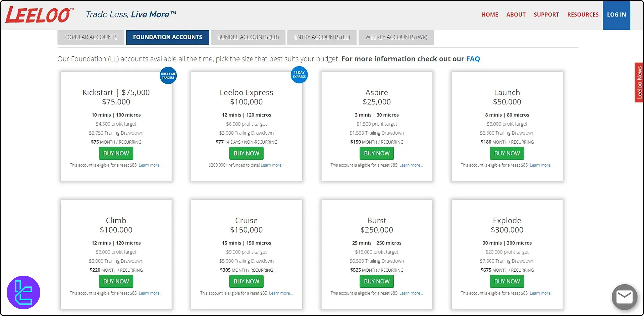This screenshot has height=316, width=644.
Task: Buy the Leeloo Express $100,000 account
Action: [x=246, y=153]
